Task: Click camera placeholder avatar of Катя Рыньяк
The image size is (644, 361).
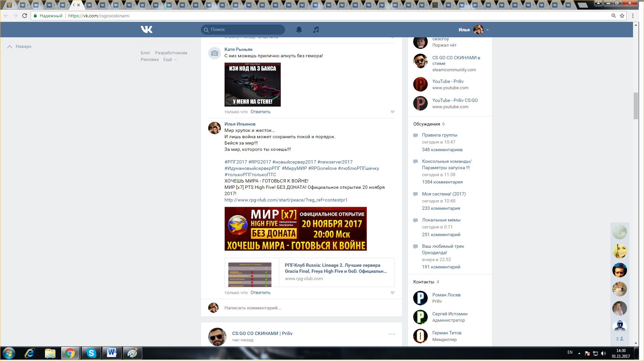Action: click(x=215, y=53)
